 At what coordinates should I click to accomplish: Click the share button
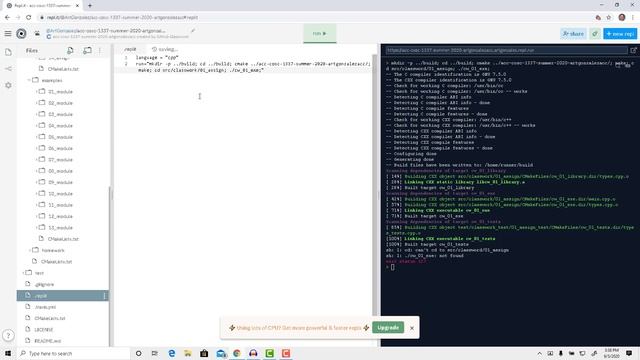tap(573, 33)
